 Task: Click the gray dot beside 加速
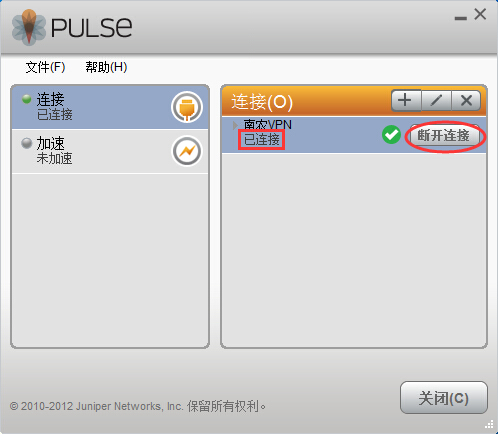tap(26, 143)
